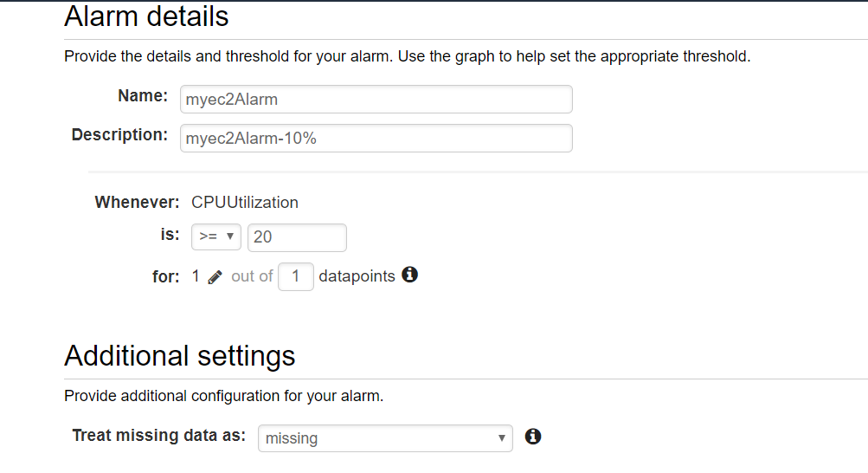Screen dimensions: 868x473
Task: Click the out of text
Action: point(252,276)
